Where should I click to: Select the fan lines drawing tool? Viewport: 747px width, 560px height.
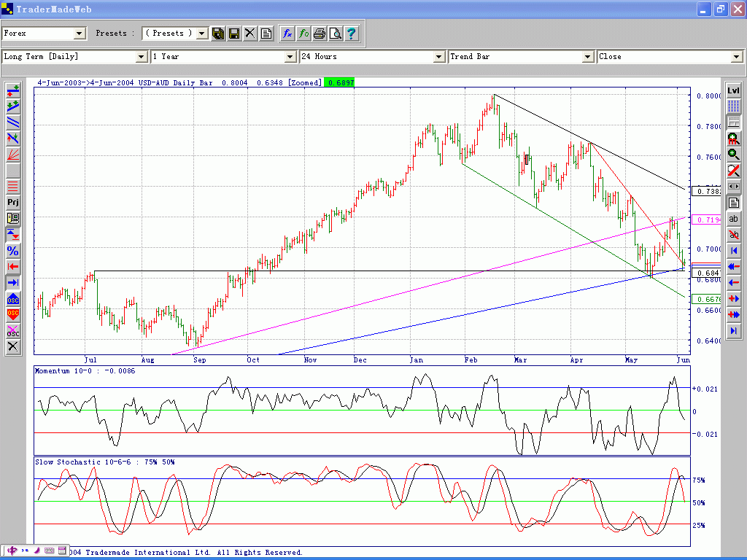(13, 154)
